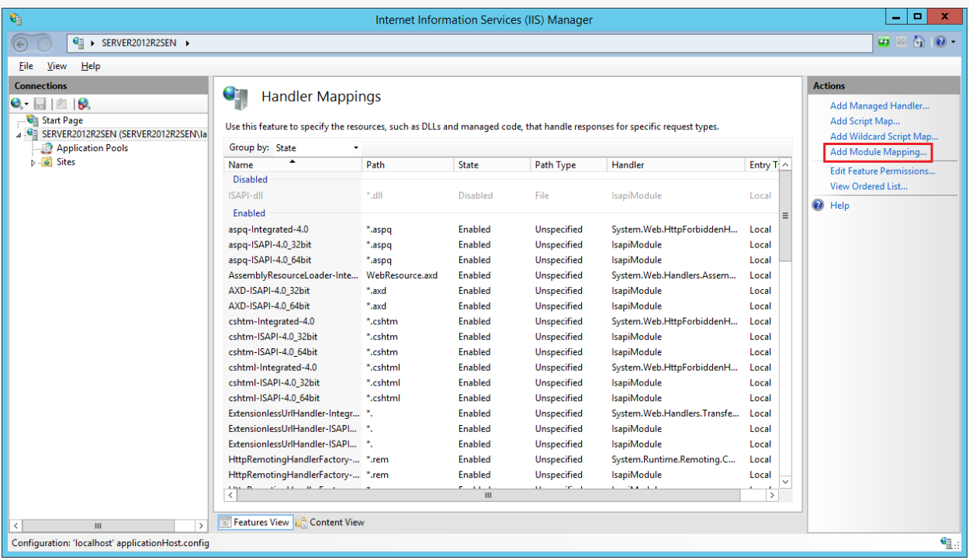Click the Back navigation arrow
This screenshot has height=560, width=969.
coord(22,43)
